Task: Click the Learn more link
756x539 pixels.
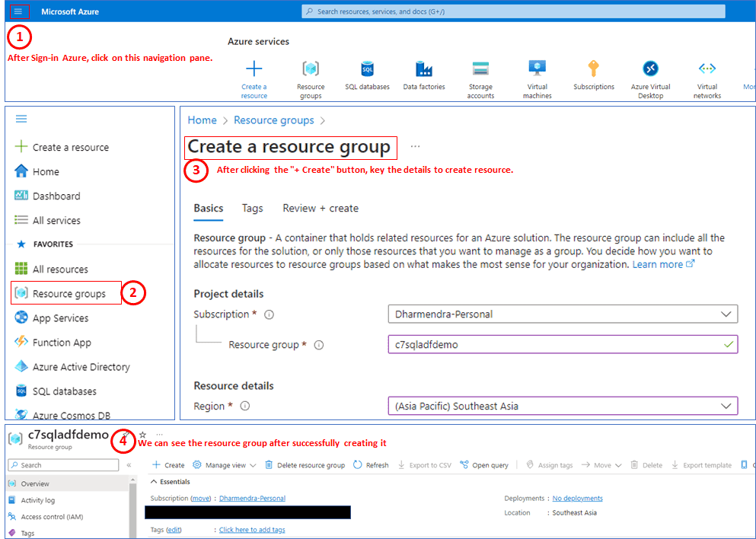Action: tap(657, 263)
